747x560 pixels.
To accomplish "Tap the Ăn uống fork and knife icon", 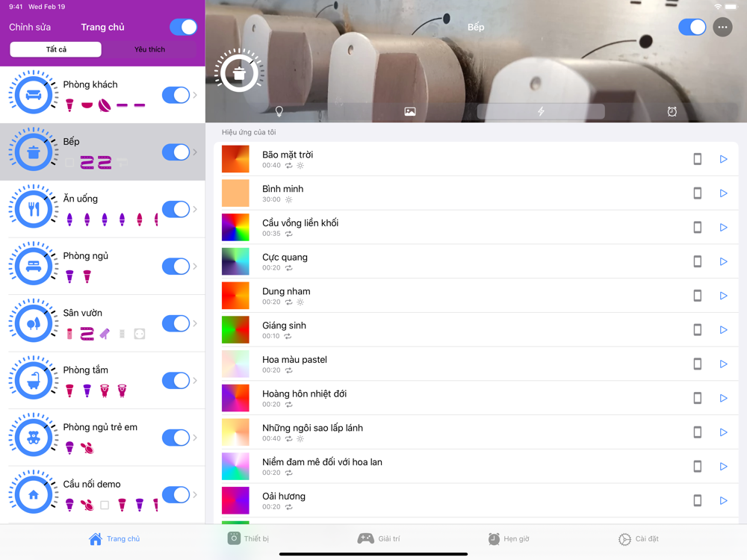I will [x=33, y=210].
